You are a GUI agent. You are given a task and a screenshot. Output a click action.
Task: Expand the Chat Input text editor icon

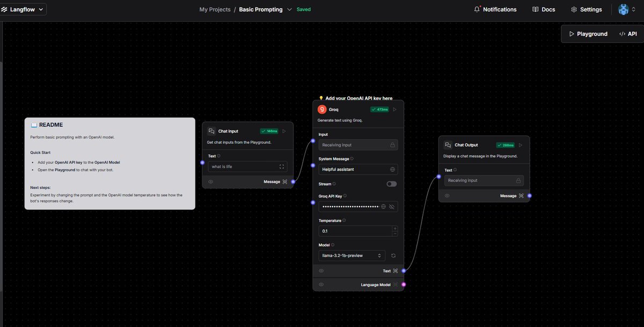click(282, 166)
